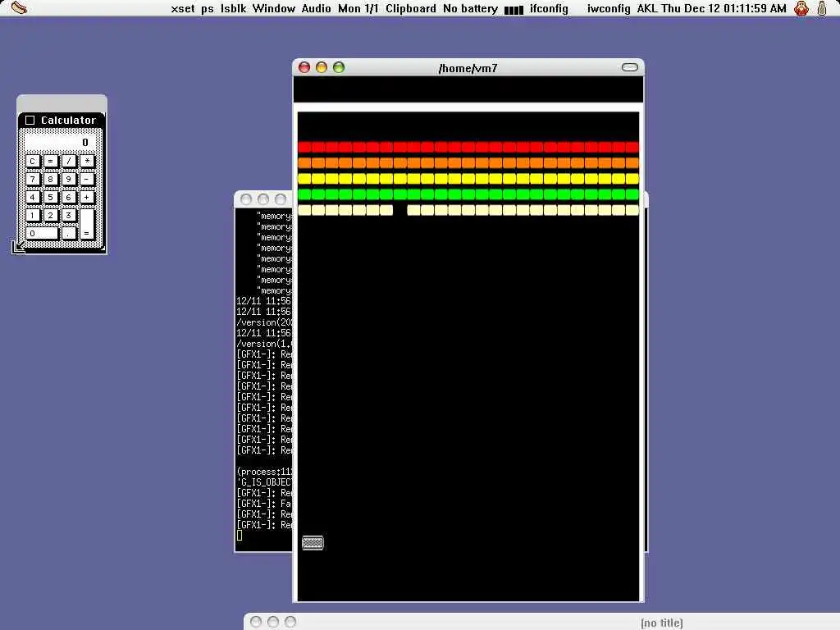This screenshot has width=840, height=630.
Task: Click the 4 key on Calculator
Action: (x=33, y=197)
